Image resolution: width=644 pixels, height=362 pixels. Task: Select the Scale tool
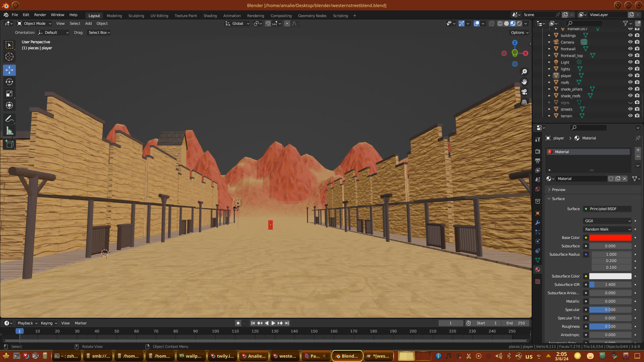(x=9, y=94)
